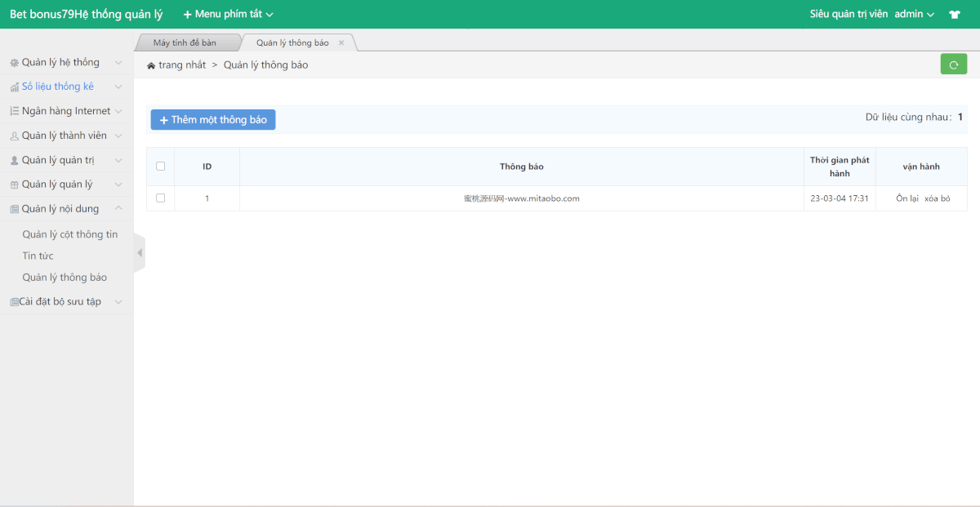Open Quản lý cột thông tin submenu item

click(70, 234)
